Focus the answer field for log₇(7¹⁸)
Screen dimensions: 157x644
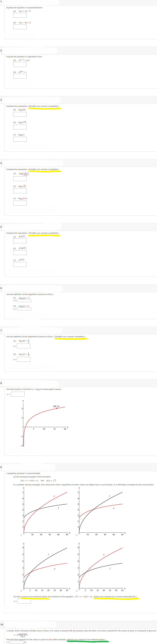(x=20, y=127)
